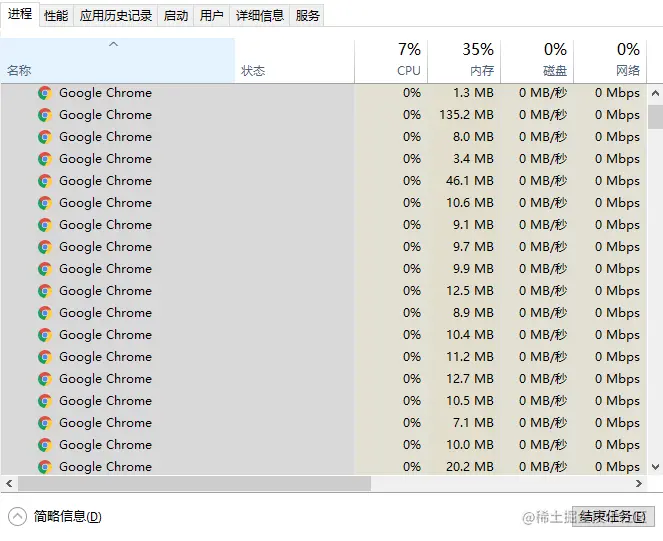Sort by the 7% CPU column header
This screenshot has height=541, width=663.
point(391,60)
